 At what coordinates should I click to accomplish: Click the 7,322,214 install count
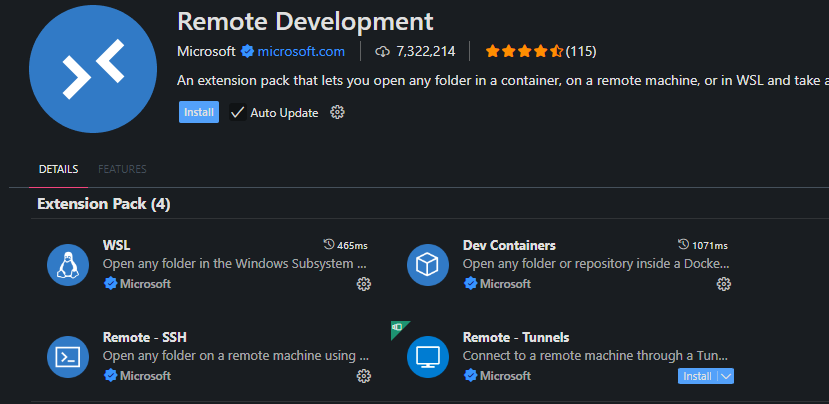pyautogui.click(x=426, y=51)
